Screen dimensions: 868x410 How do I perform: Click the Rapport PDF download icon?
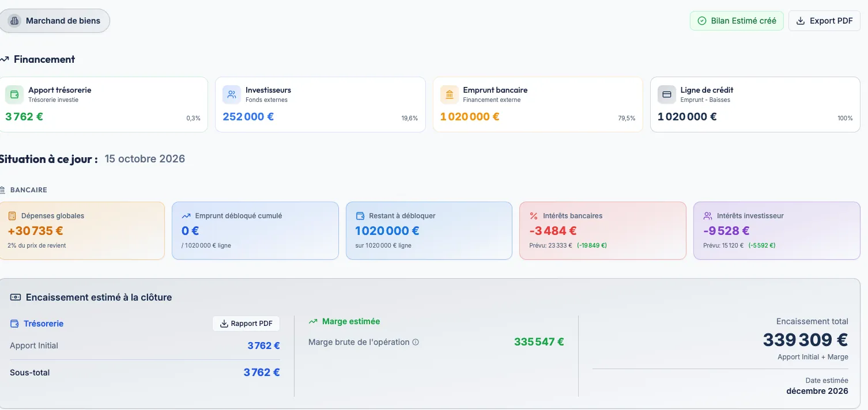pyautogui.click(x=224, y=324)
